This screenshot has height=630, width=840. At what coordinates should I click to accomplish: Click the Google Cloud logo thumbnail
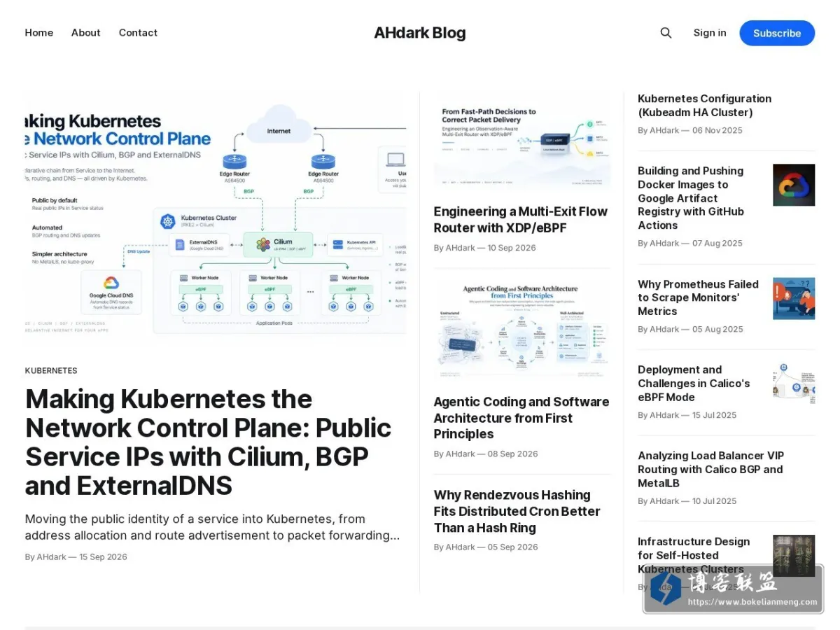coord(794,185)
